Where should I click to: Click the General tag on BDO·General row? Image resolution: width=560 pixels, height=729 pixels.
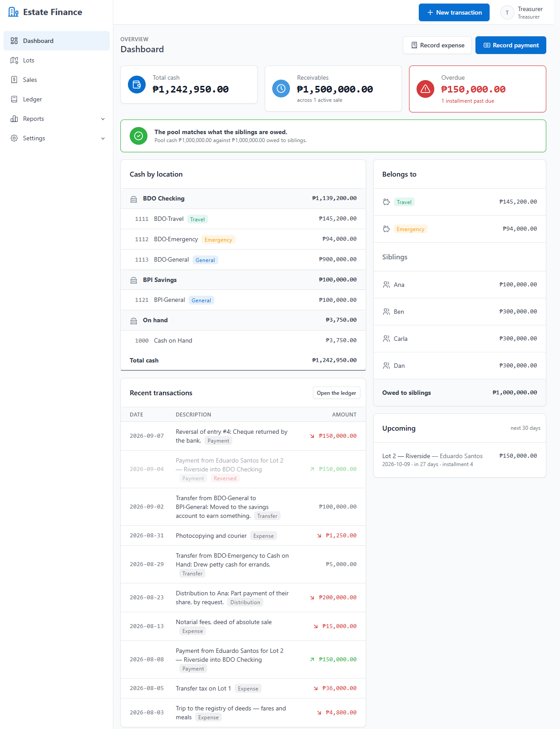click(x=205, y=260)
